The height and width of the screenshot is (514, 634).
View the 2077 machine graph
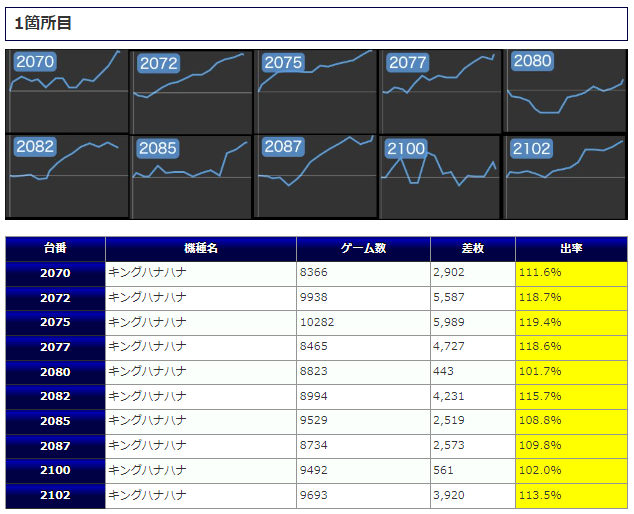(x=440, y=90)
